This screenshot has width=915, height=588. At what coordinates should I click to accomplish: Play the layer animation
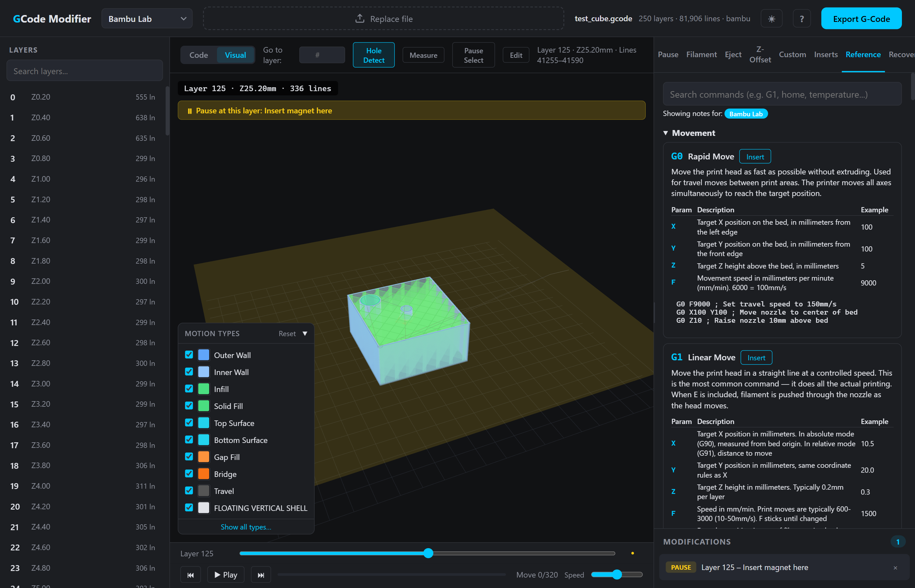click(226, 575)
